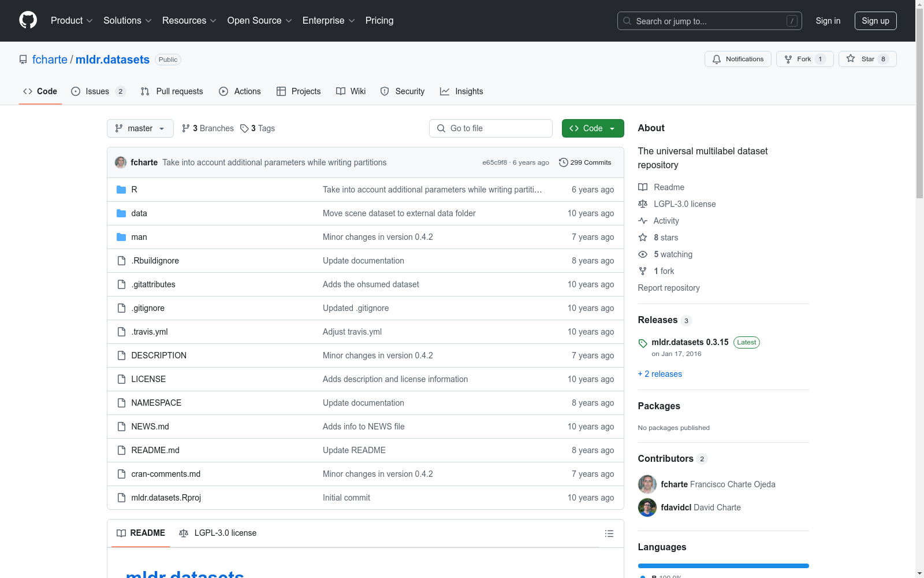Click the Notifications bell icon
This screenshot has height=578, width=924.
pyautogui.click(x=717, y=59)
